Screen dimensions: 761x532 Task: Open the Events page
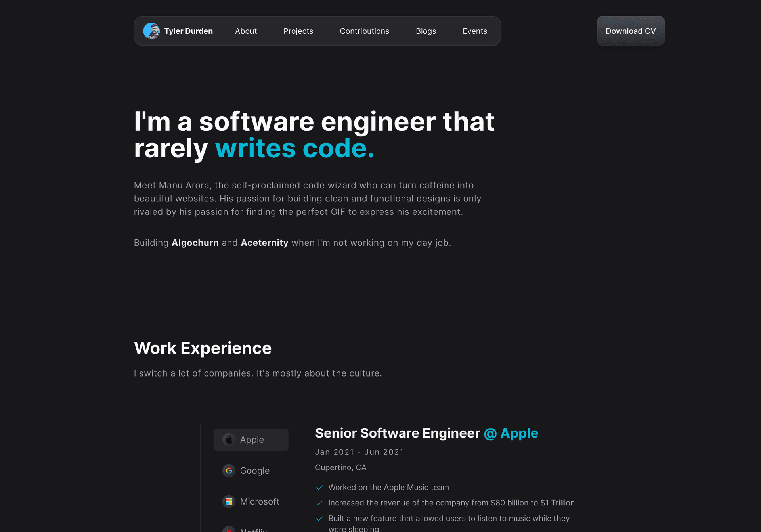[474, 31]
